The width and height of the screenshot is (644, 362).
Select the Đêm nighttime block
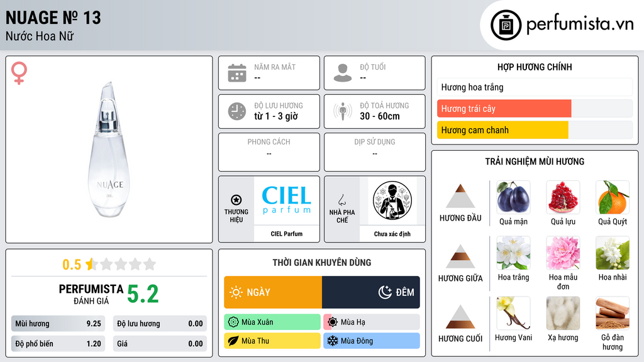coord(371,292)
